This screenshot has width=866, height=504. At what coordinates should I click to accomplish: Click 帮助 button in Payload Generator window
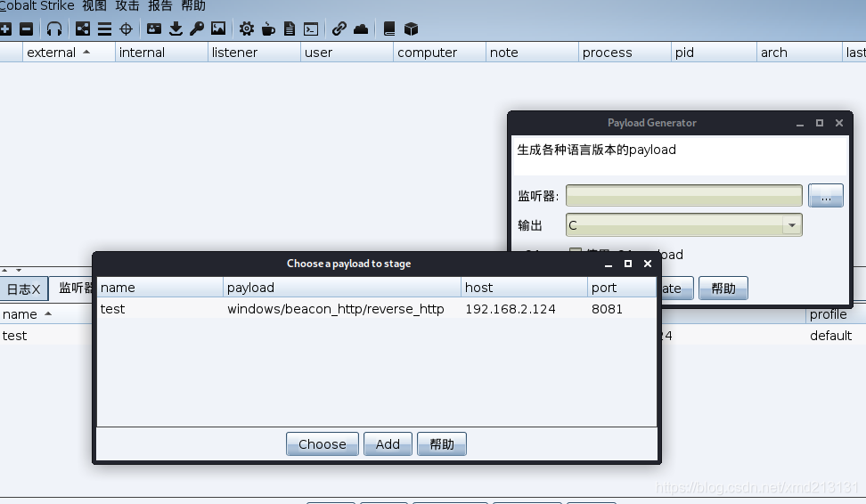[723, 289]
